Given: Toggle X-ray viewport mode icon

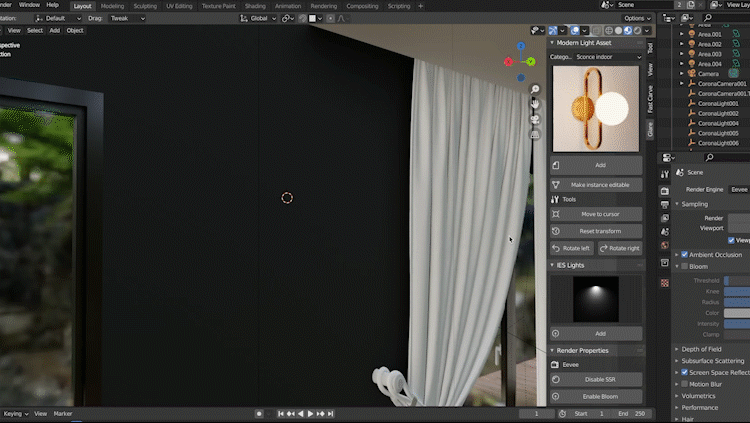Looking at the screenshot, I should tap(596, 31).
